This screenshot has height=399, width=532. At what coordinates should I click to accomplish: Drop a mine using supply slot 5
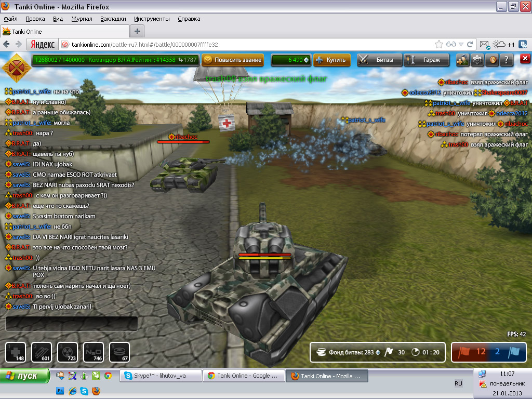coord(119,352)
